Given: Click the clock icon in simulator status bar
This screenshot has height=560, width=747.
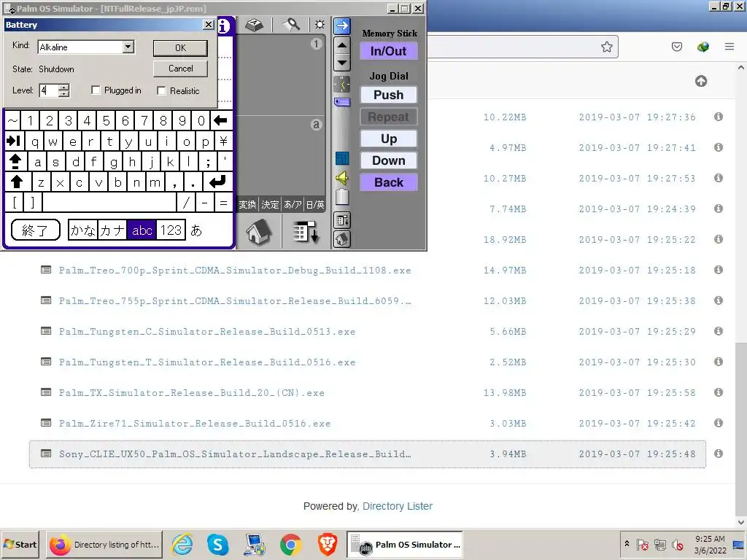Looking at the screenshot, I should coord(341,85).
